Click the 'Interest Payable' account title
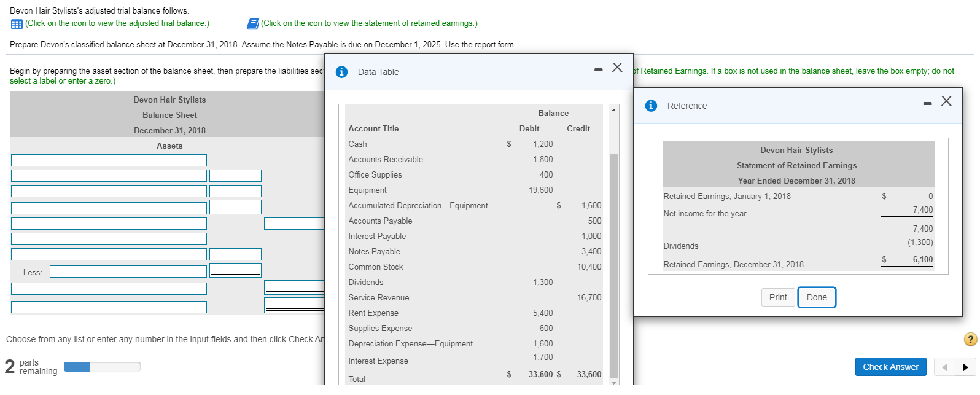Screen dimensions: 980x395 [x=377, y=237]
